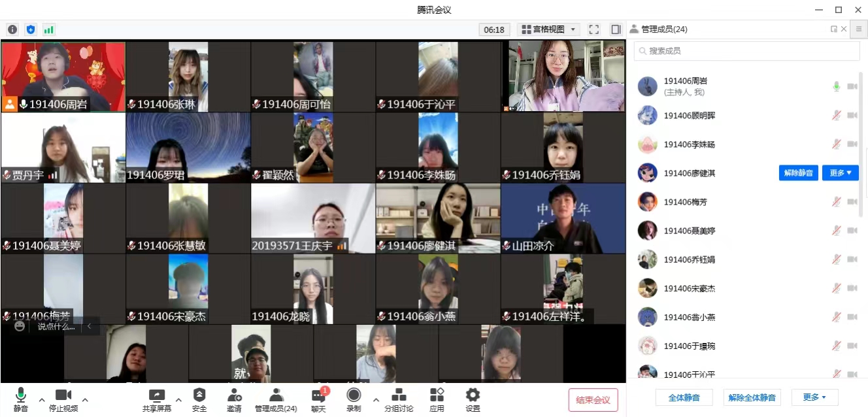
Task: Click the 邀请 invite icon
Action: click(234, 399)
